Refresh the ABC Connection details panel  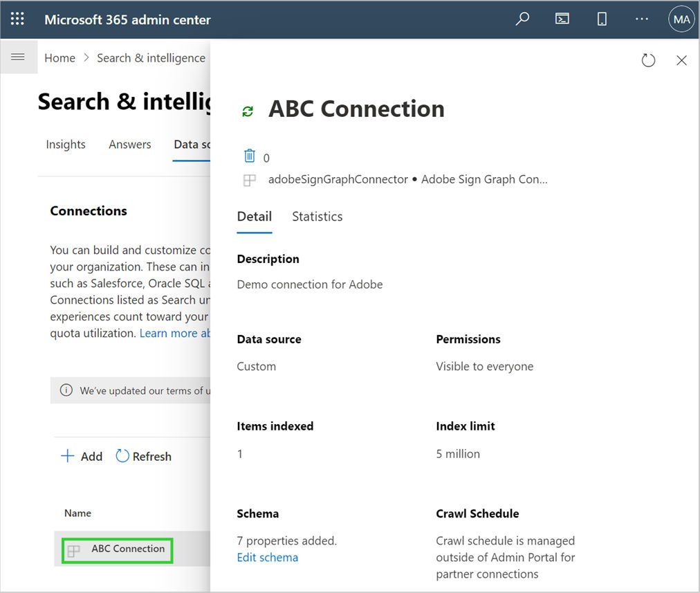[x=648, y=60]
